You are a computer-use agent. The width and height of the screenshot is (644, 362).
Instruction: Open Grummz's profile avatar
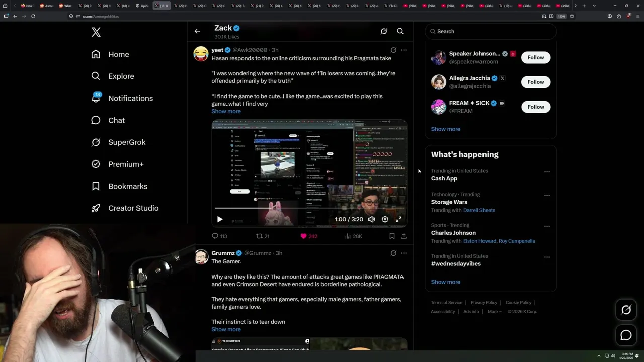point(201,257)
